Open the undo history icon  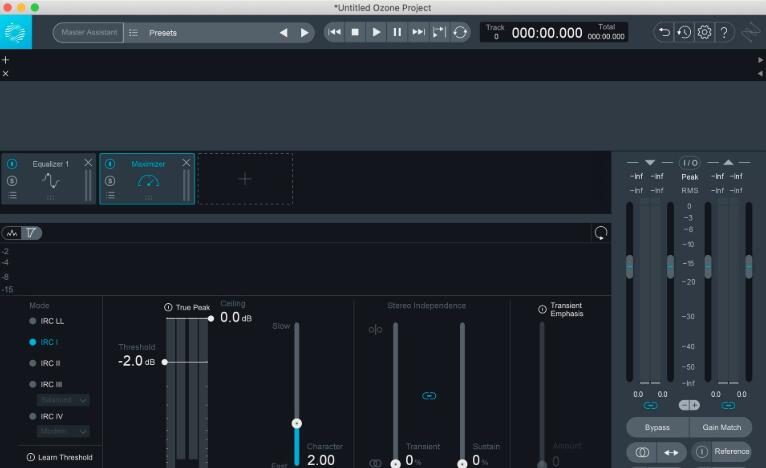pos(684,32)
